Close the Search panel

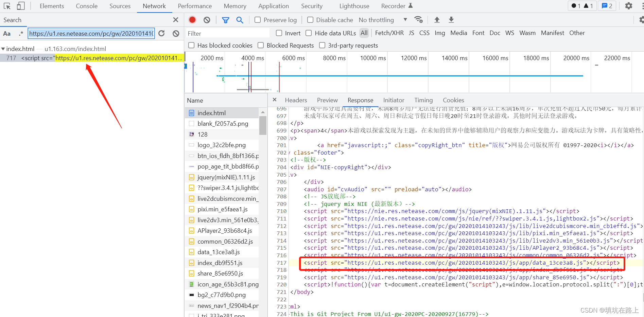(176, 20)
